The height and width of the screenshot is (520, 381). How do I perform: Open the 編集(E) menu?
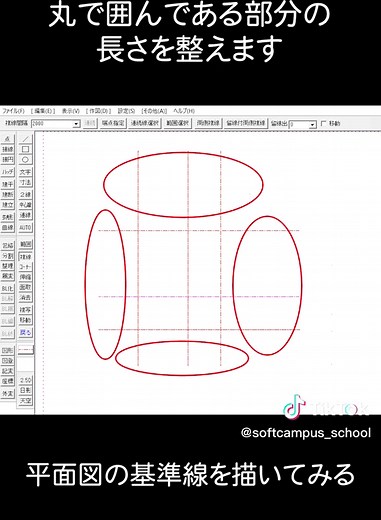click(x=43, y=111)
